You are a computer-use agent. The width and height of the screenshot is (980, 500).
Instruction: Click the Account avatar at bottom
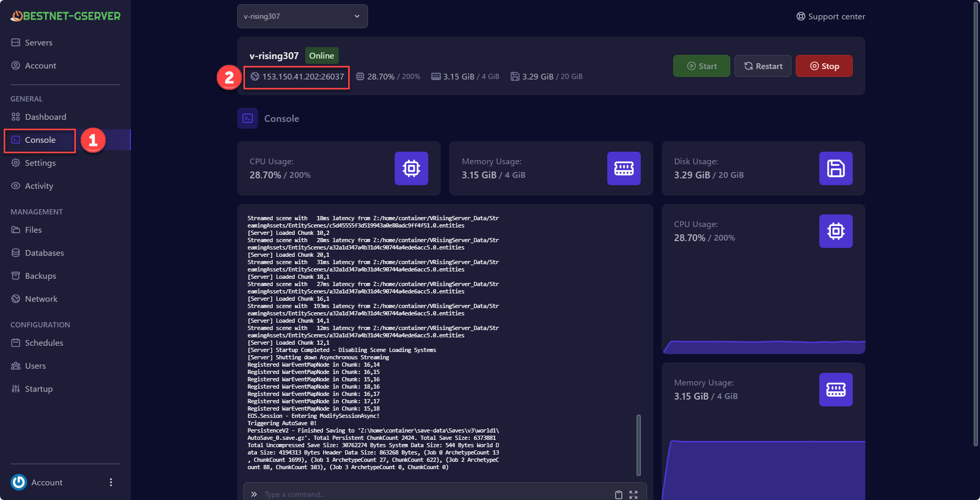point(19,482)
